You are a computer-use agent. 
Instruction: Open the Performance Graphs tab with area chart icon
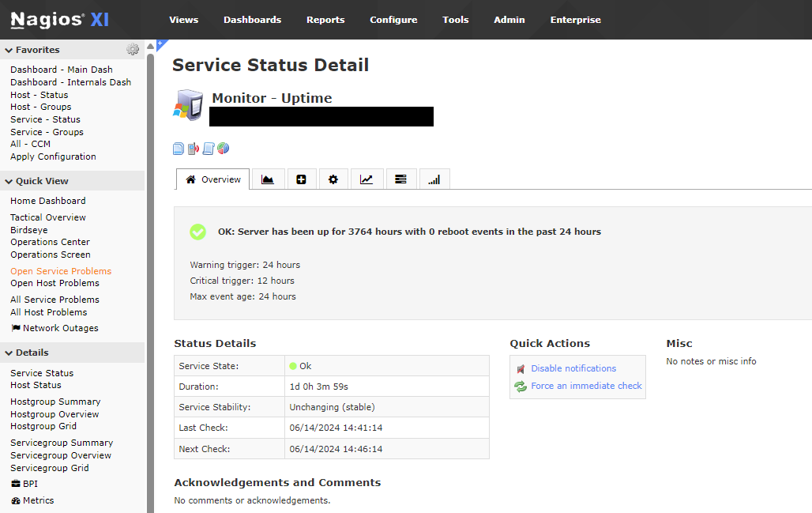pos(267,179)
